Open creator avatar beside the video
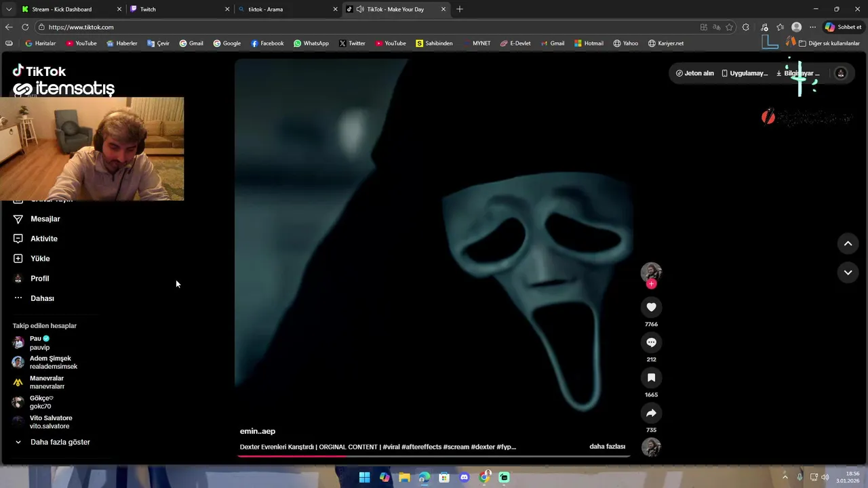 coord(651,272)
